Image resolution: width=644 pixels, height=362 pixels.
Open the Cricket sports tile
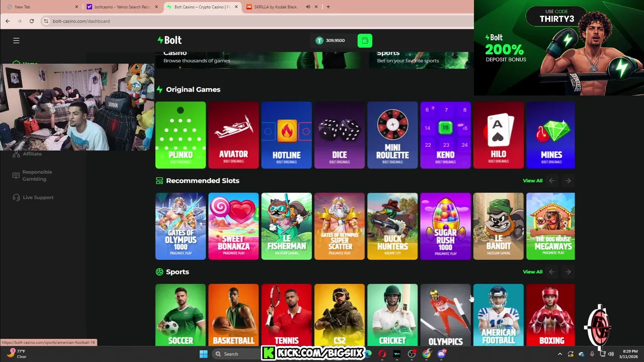[x=392, y=315]
